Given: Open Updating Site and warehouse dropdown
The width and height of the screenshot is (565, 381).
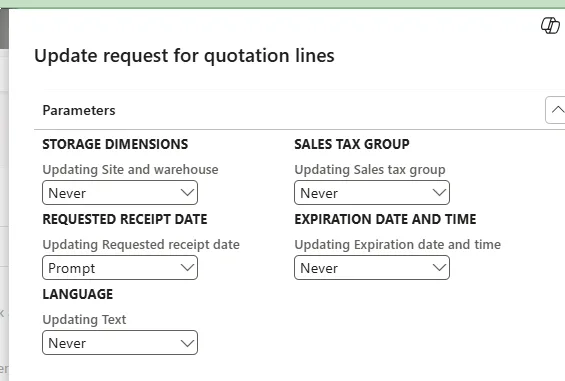Looking at the screenshot, I should (x=120, y=193).
